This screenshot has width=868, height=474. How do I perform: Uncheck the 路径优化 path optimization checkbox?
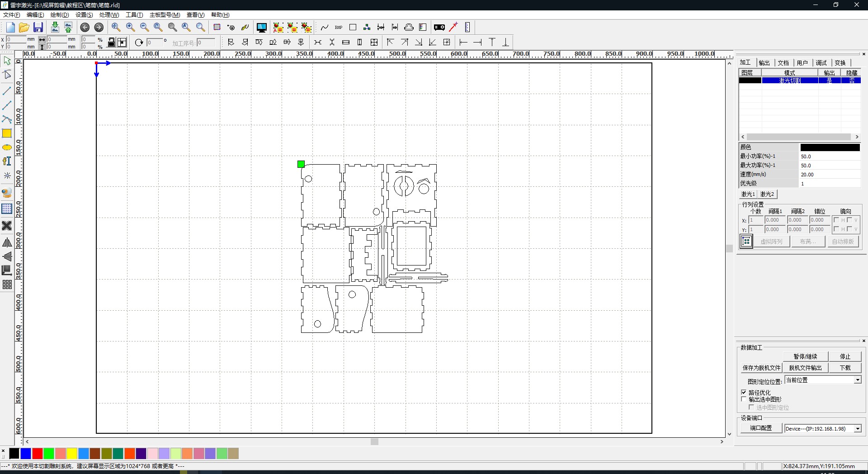tap(744, 392)
